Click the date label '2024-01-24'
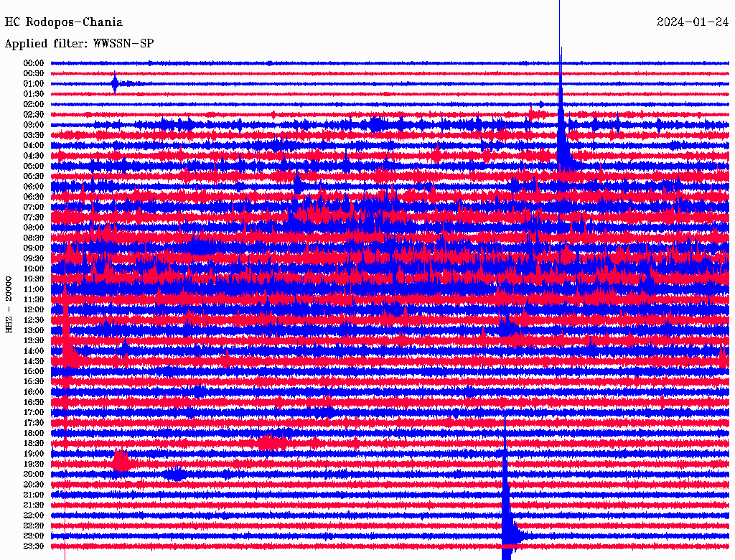Viewport: 735px width, 560px height. point(693,22)
